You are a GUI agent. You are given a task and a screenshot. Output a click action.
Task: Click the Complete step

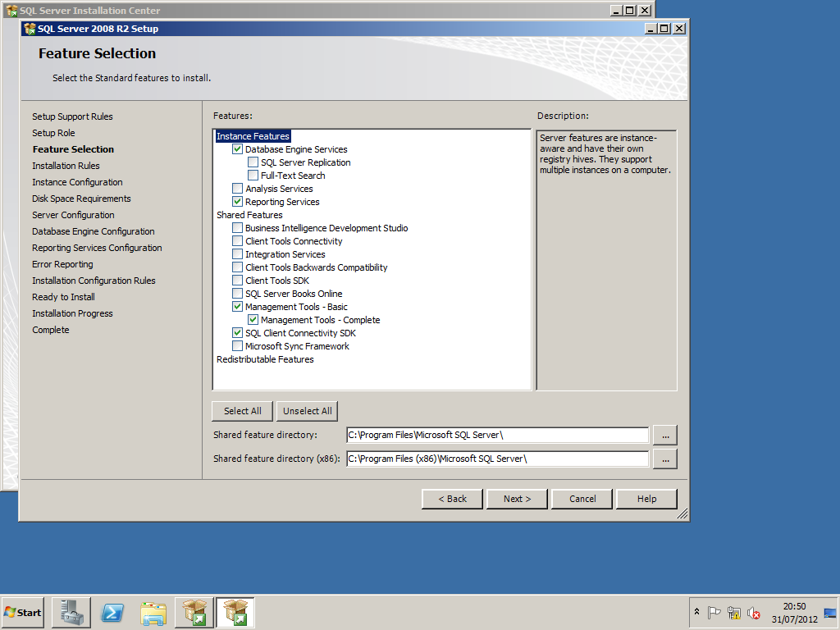coord(51,330)
